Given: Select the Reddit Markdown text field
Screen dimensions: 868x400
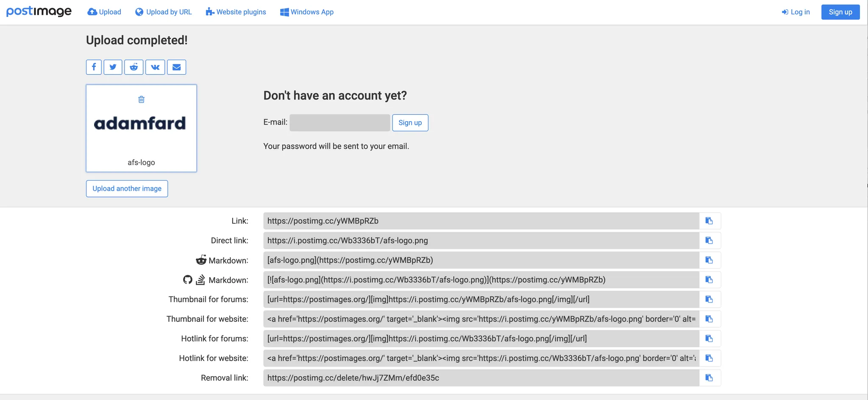Looking at the screenshot, I should point(481,260).
